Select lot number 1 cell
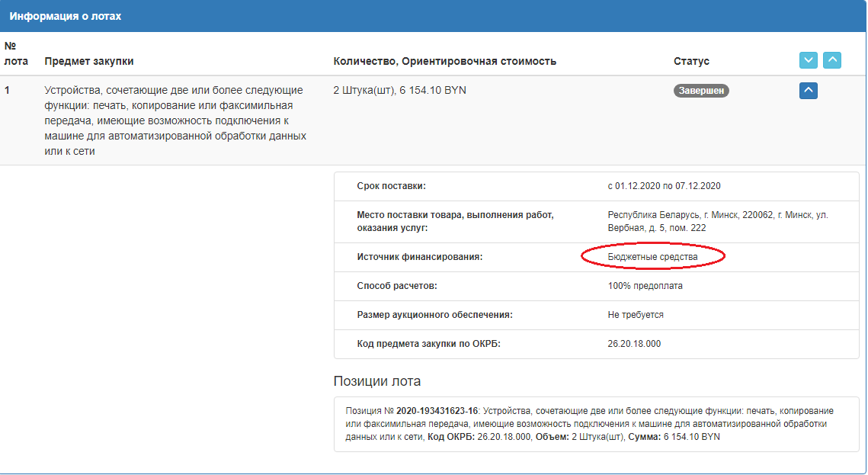868x475 pixels. [7, 90]
